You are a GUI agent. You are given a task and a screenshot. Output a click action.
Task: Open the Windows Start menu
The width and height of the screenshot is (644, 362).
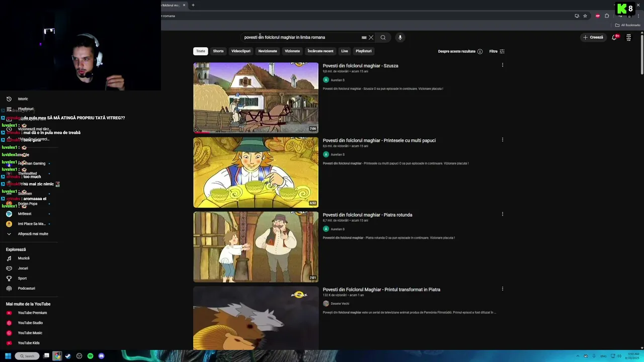8,356
